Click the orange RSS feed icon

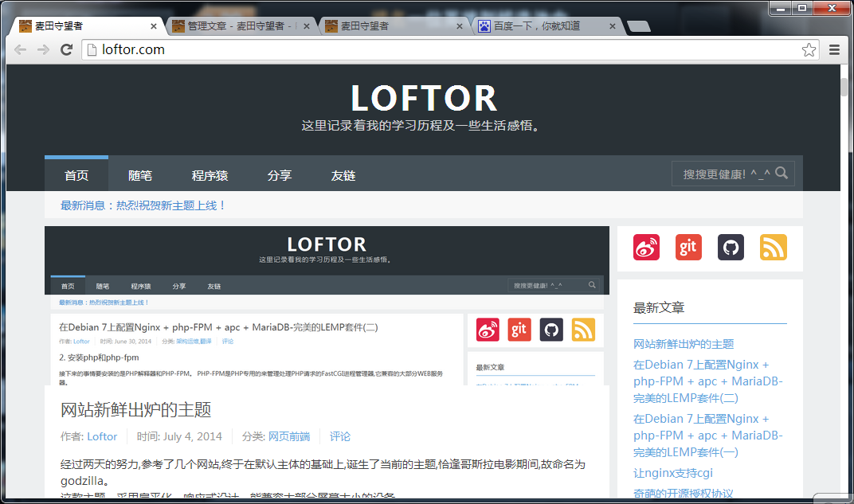pyautogui.click(x=773, y=247)
